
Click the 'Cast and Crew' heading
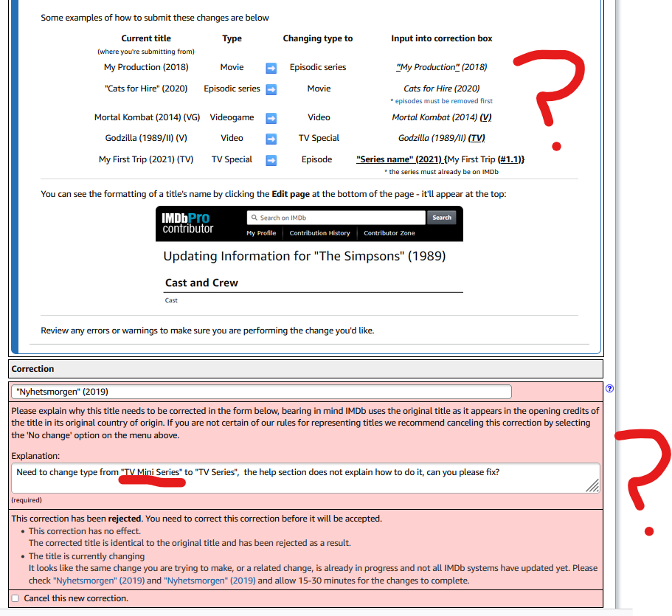coord(201,283)
